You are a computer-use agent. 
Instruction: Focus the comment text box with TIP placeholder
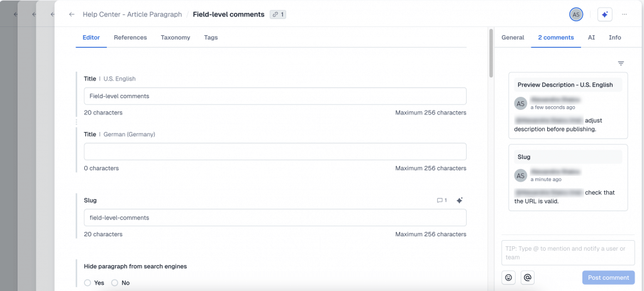pyautogui.click(x=568, y=253)
